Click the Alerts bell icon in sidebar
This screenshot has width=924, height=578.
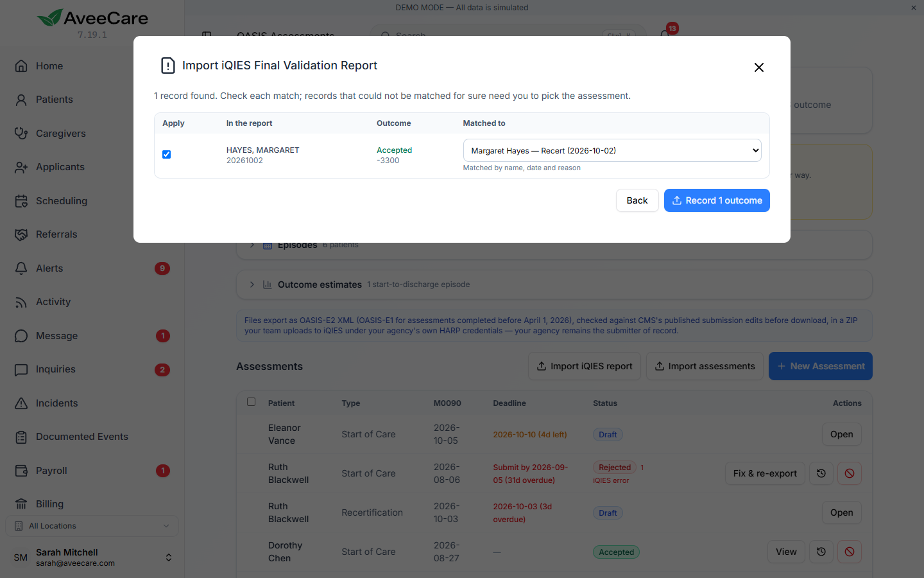coord(21,268)
